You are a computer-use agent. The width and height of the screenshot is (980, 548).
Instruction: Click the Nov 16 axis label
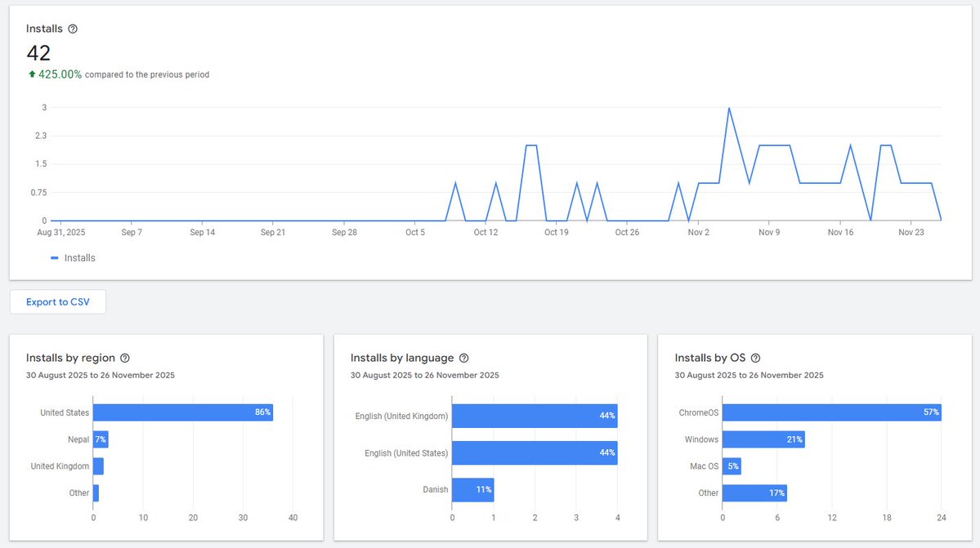tap(840, 232)
